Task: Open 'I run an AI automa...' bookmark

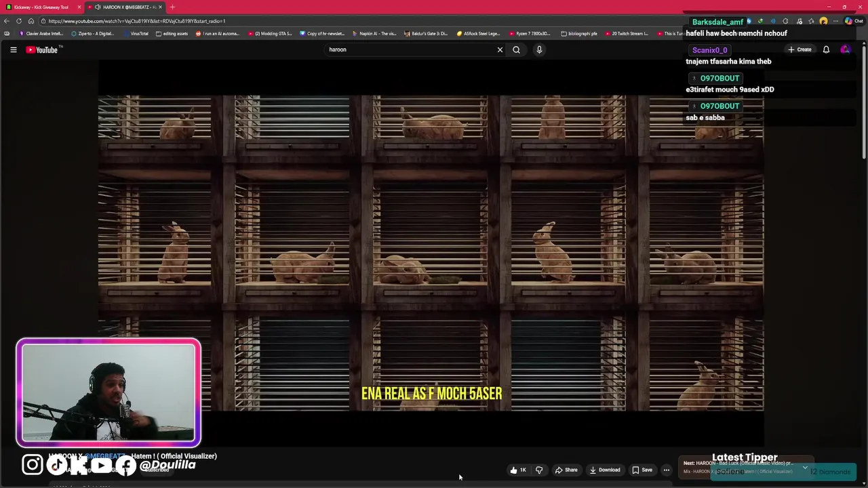Action: click(218, 33)
